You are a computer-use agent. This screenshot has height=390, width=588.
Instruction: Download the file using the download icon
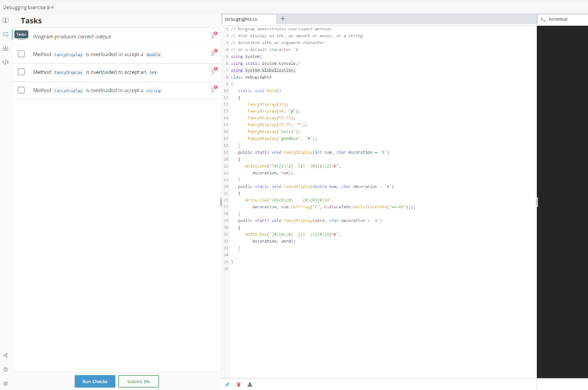pos(250,384)
